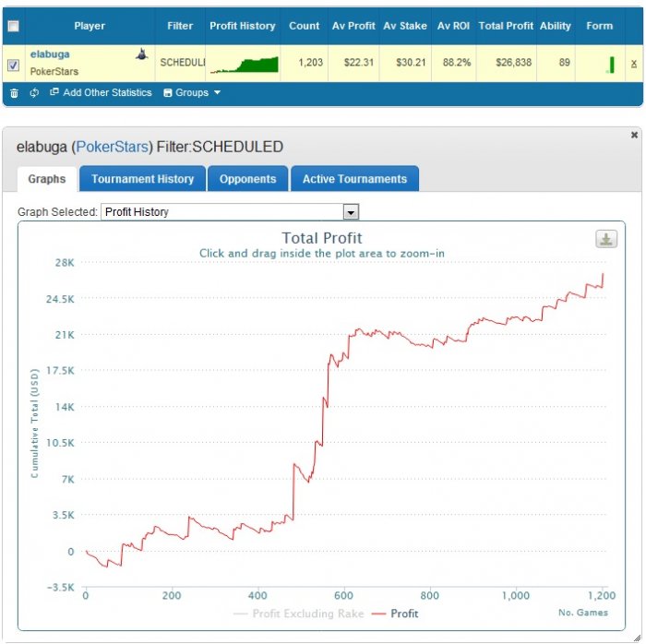Switch to the Graphs tab
646x644 pixels.
47,179
